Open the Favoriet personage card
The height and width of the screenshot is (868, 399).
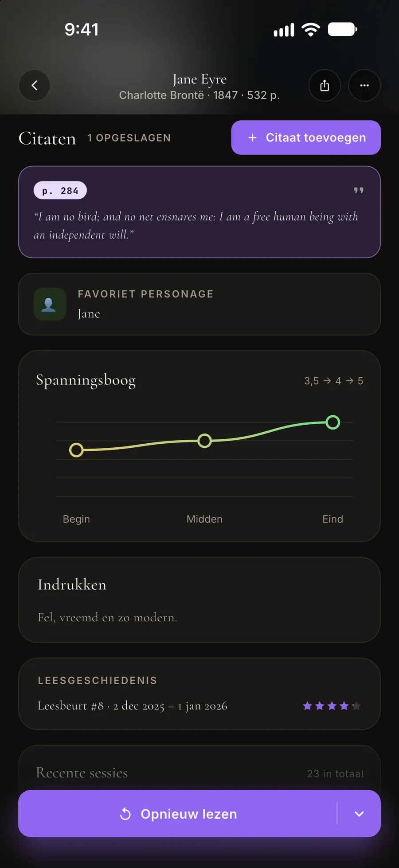pyautogui.click(x=199, y=304)
